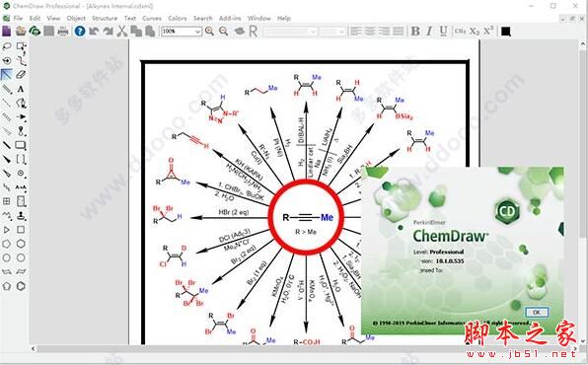Select the Solid Bond tool
The width and height of the screenshot is (588, 365).
[x=7, y=74]
